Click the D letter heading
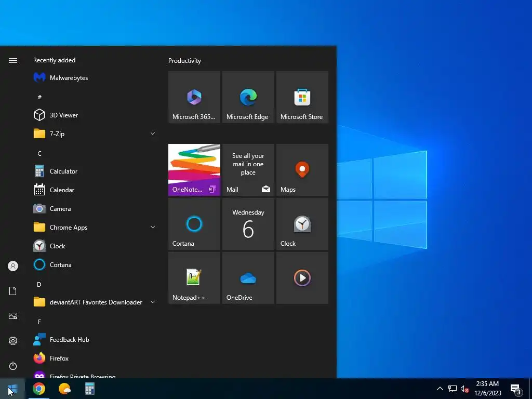532x399 pixels. (39, 284)
